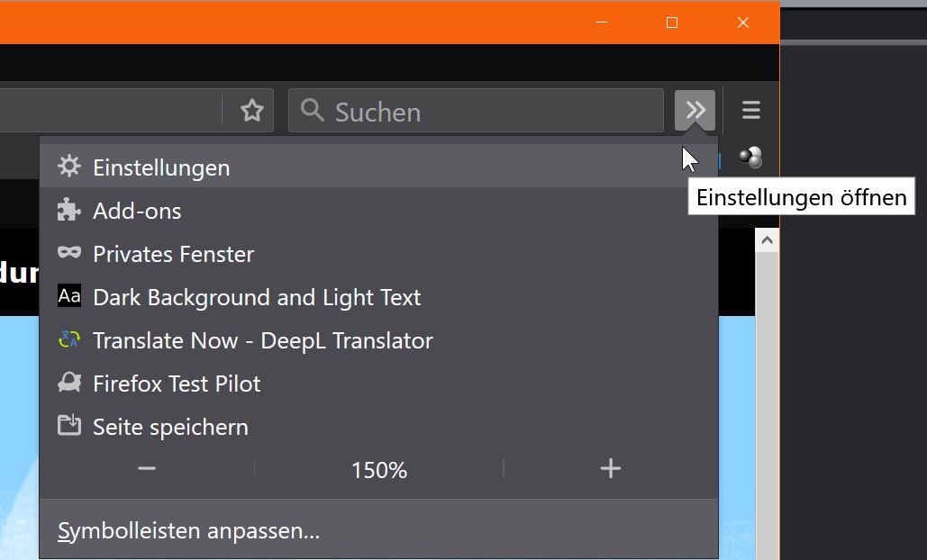Reset zoom at the 150% label
Viewport: 927px width, 560px height.
pyautogui.click(x=379, y=470)
